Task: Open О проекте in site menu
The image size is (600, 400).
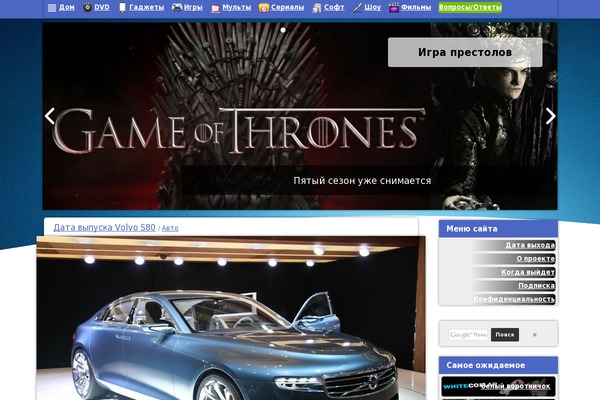Action: click(535, 259)
